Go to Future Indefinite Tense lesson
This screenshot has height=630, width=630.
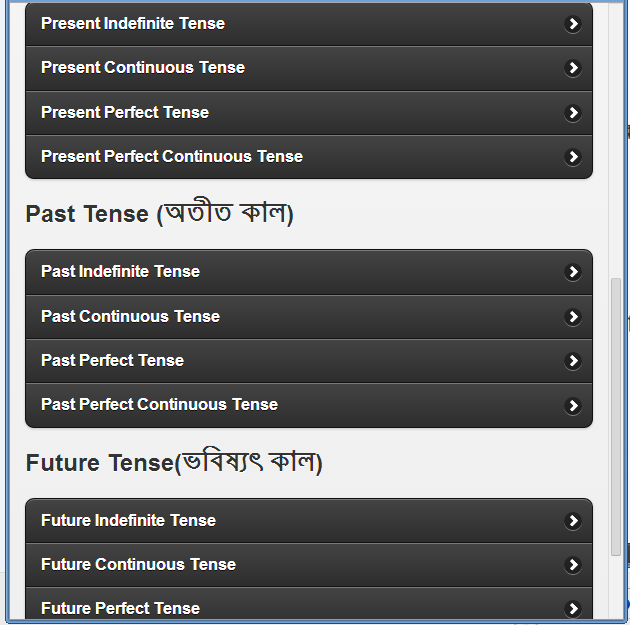(128, 521)
